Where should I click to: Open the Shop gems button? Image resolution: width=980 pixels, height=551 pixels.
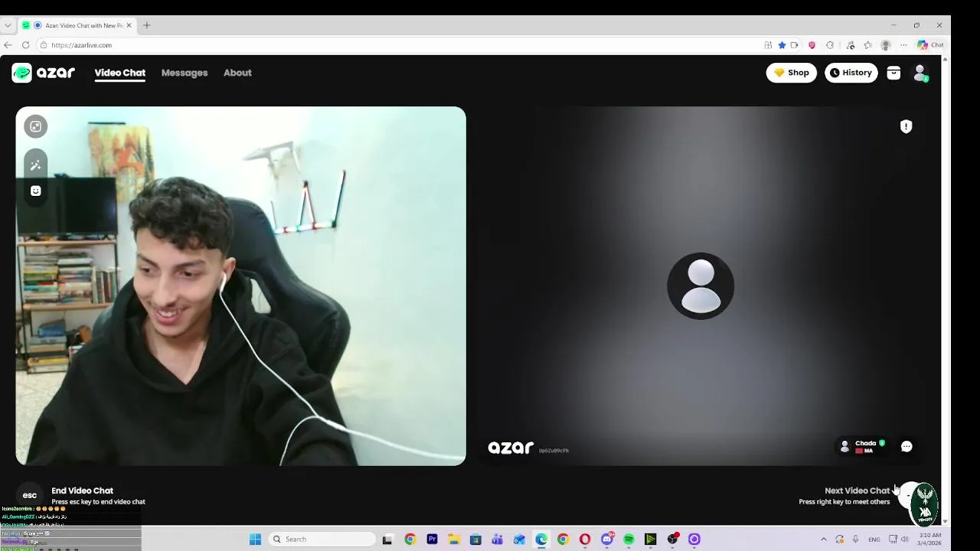pyautogui.click(x=791, y=73)
